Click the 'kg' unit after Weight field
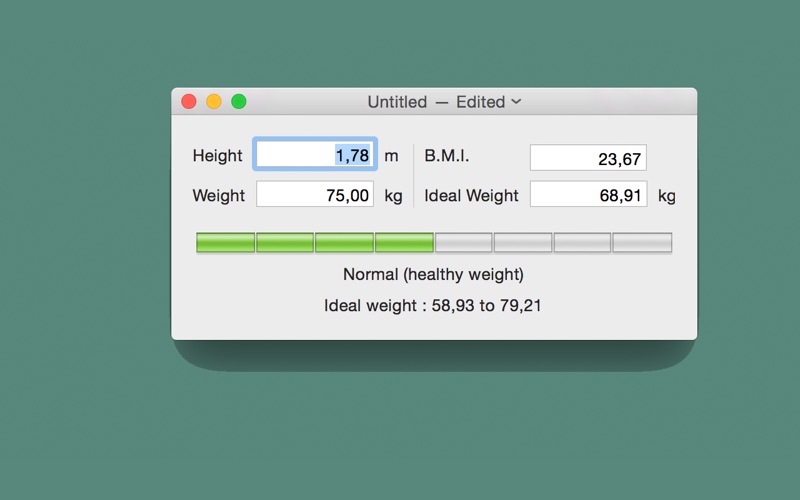The image size is (800, 500). coord(393,196)
